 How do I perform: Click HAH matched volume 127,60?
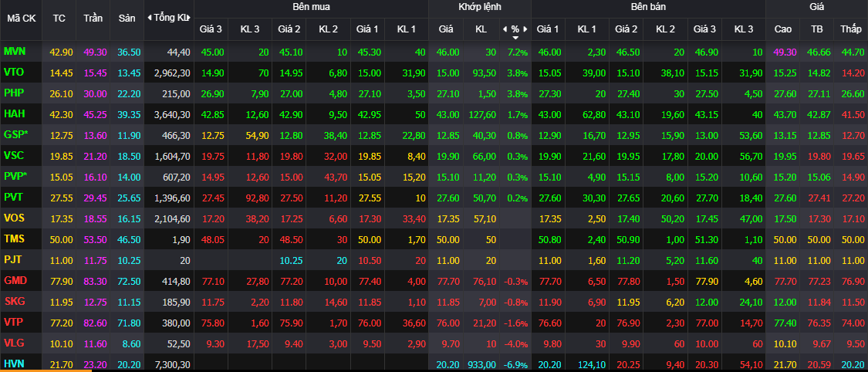[483, 114]
